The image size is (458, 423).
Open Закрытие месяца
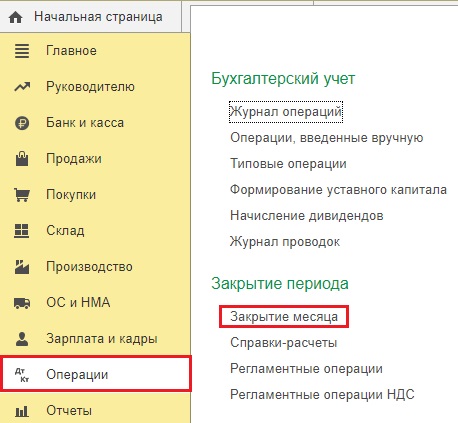(284, 316)
